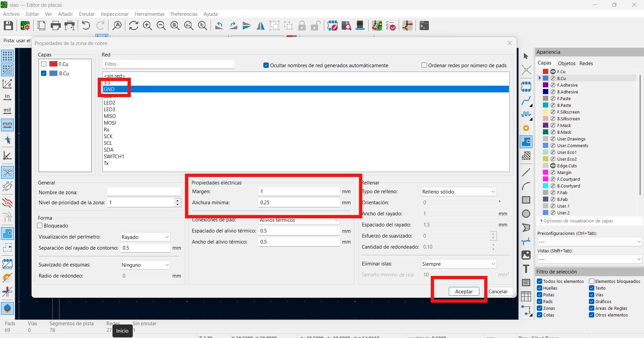Check the Bloqueado checkbox
This screenshot has height=338, width=644.
pos(40,226)
